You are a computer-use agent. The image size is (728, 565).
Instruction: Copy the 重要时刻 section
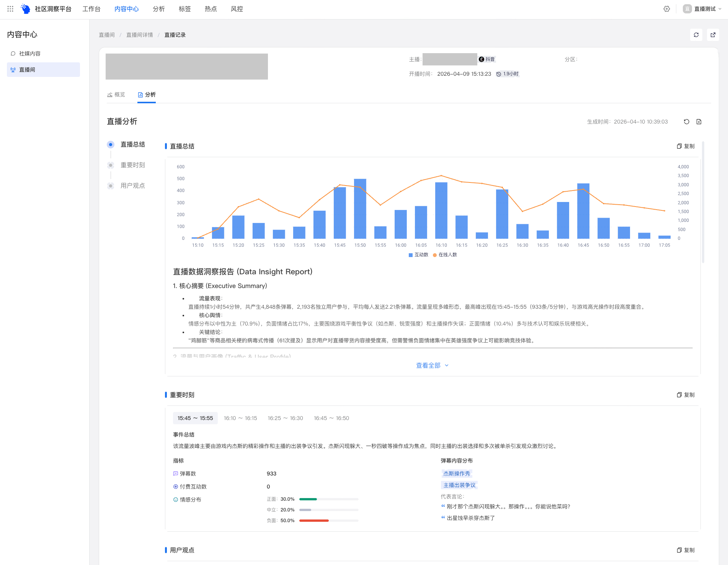point(686,395)
